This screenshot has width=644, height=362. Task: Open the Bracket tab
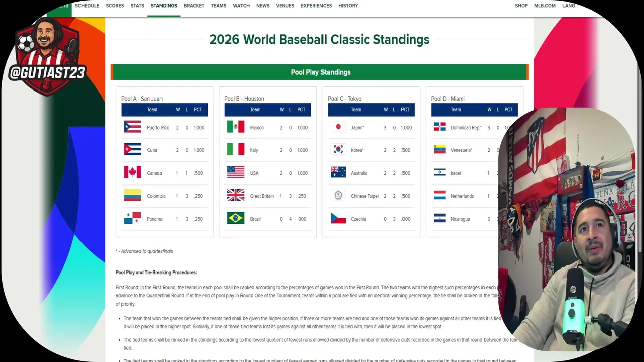[194, 6]
